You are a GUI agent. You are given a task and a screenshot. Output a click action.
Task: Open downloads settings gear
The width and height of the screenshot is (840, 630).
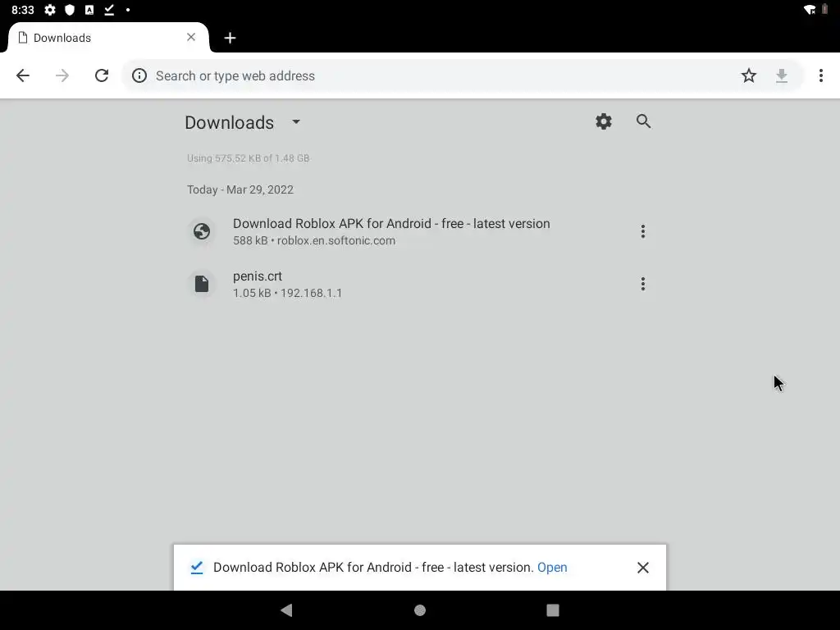(x=604, y=121)
